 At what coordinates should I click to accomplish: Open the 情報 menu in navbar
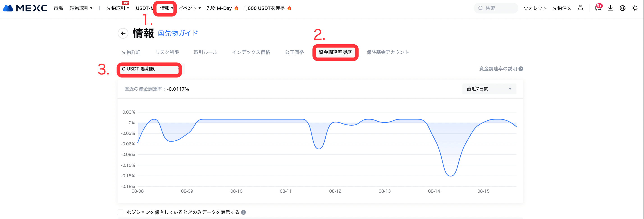(x=166, y=8)
